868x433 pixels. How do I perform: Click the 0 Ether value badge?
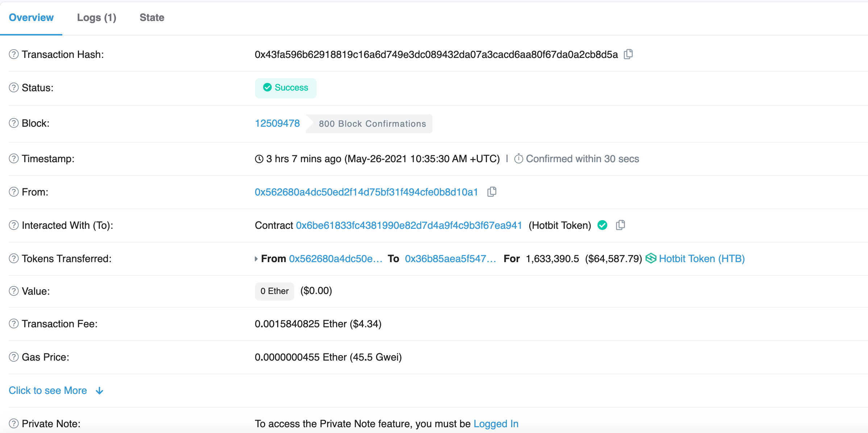pos(274,291)
